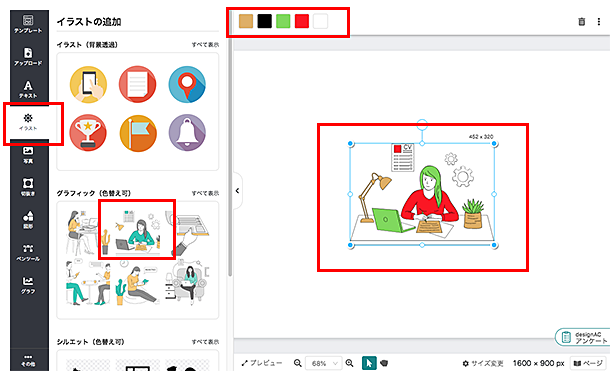Zoom in with the plus magnifier
The height and width of the screenshot is (371, 610).
click(x=349, y=363)
